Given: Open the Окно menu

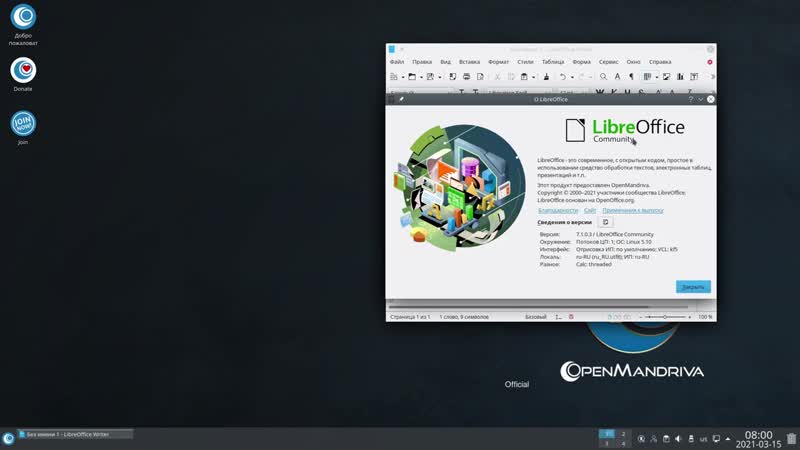Looking at the screenshot, I should pyautogui.click(x=634, y=62).
